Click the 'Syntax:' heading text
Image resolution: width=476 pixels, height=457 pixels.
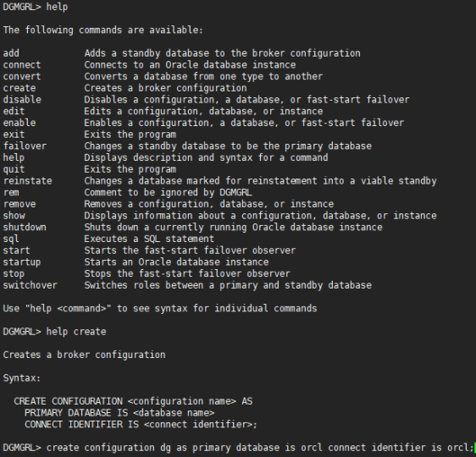coord(22,378)
